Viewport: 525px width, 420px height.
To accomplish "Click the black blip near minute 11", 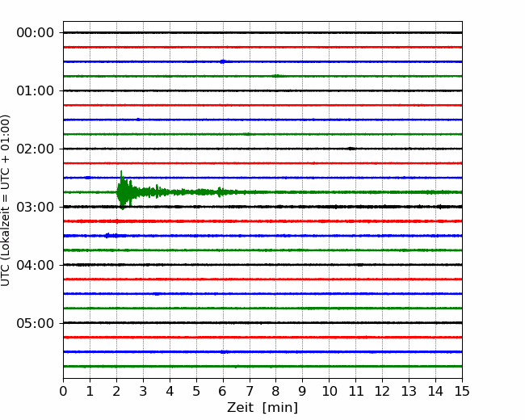I will [351, 149].
